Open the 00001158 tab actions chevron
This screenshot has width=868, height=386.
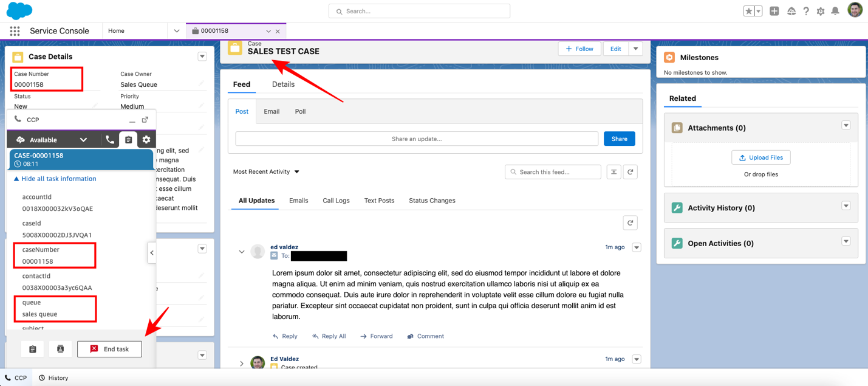click(x=268, y=31)
